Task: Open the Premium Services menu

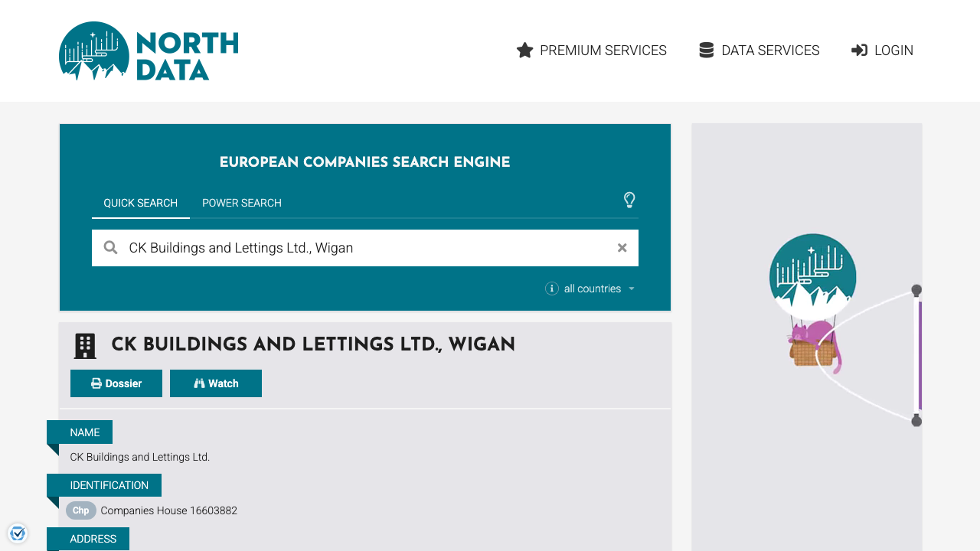Action: pos(603,50)
